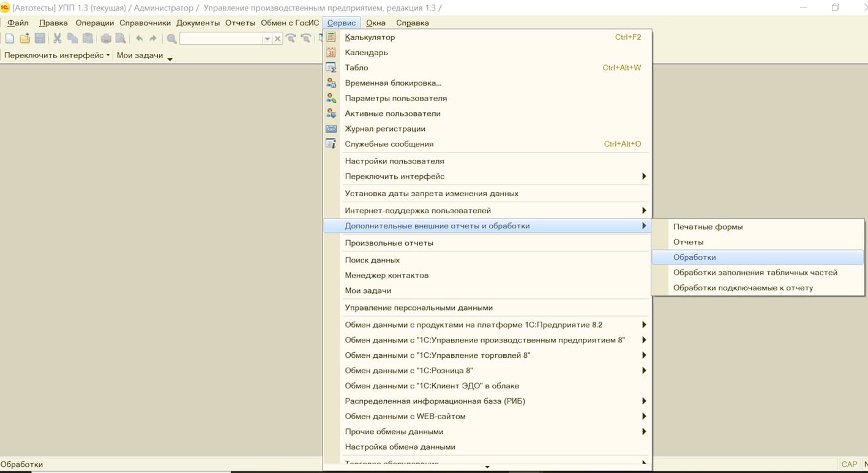The width and height of the screenshot is (868, 473).
Task: Click the Open file folder icon
Action: tap(25, 39)
